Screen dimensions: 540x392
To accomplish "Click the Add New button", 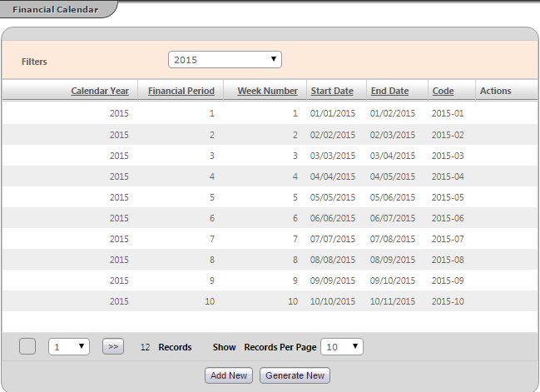I will coord(229,375).
